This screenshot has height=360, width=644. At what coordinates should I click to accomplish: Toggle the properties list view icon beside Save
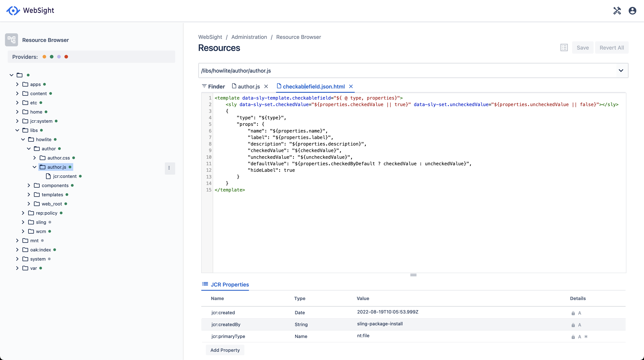coord(564,47)
